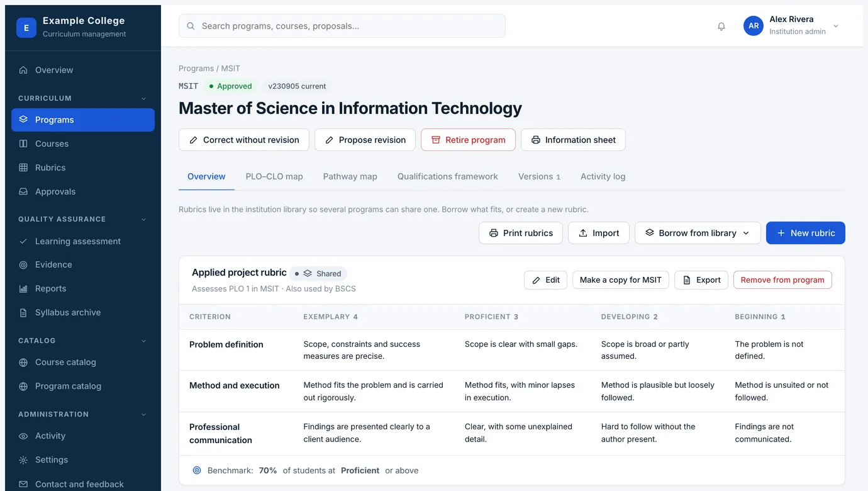The height and width of the screenshot is (491, 868).
Task: Go to the Qualifications framework tab
Action: pos(448,176)
